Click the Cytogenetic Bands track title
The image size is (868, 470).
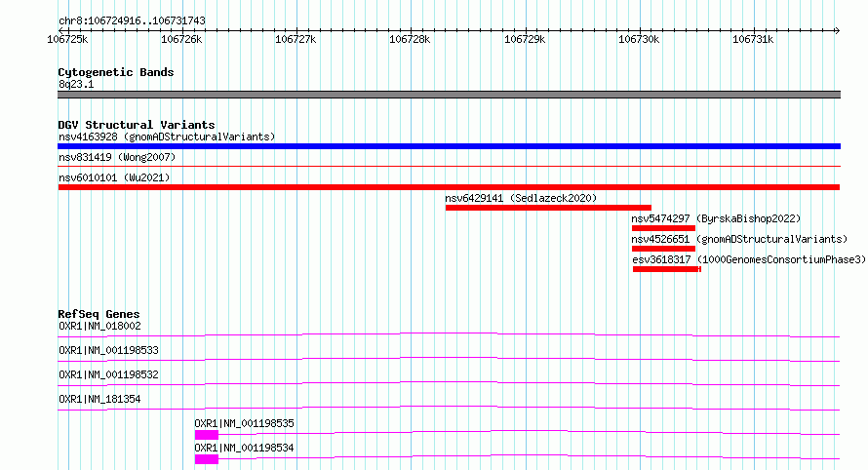116,72
